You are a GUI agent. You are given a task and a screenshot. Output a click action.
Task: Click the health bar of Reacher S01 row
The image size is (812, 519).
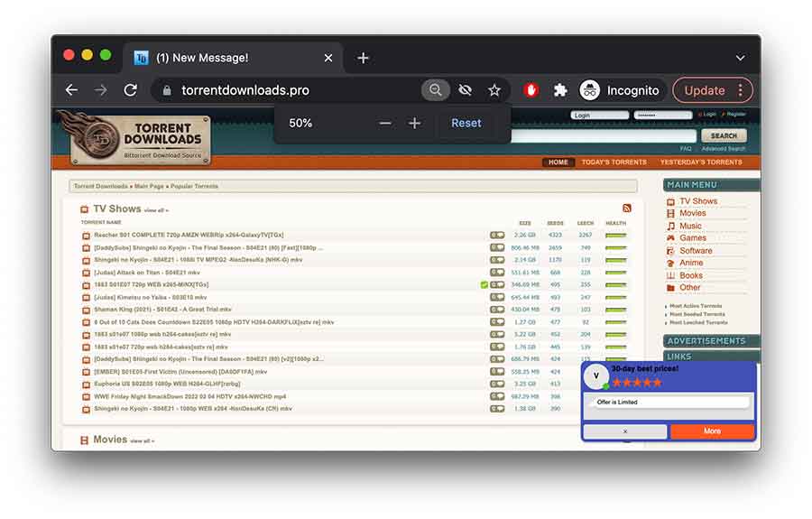click(615, 236)
